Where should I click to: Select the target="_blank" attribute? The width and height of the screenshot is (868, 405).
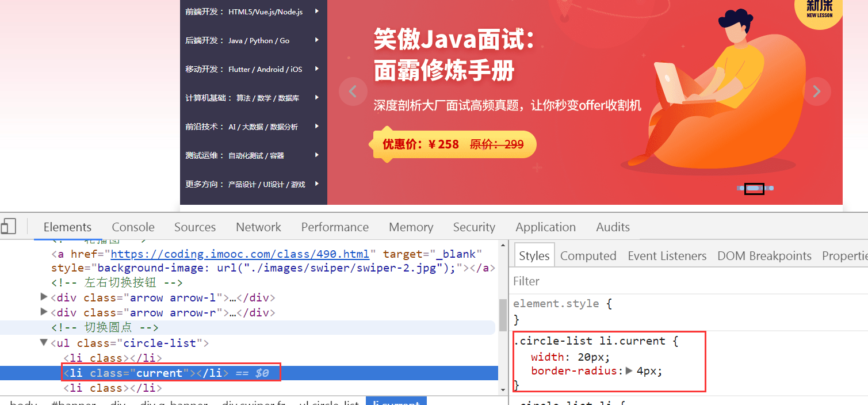pyautogui.click(x=432, y=254)
